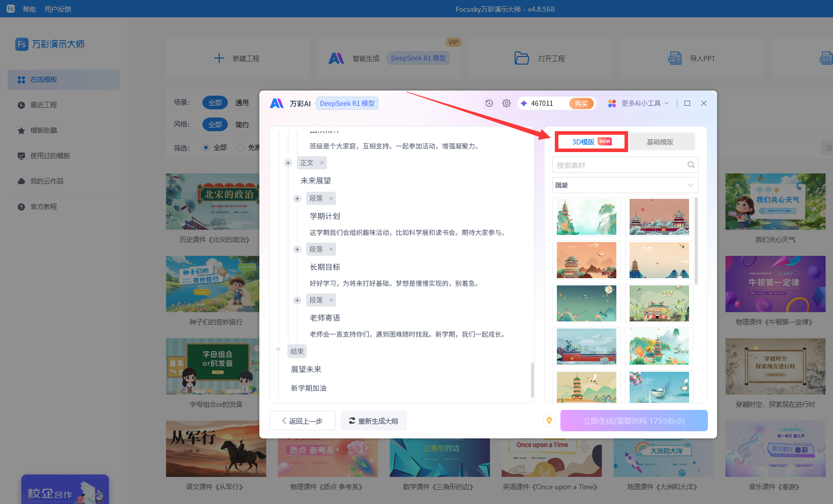
Task: Click the 简约 style filter
Action: click(242, 124)
